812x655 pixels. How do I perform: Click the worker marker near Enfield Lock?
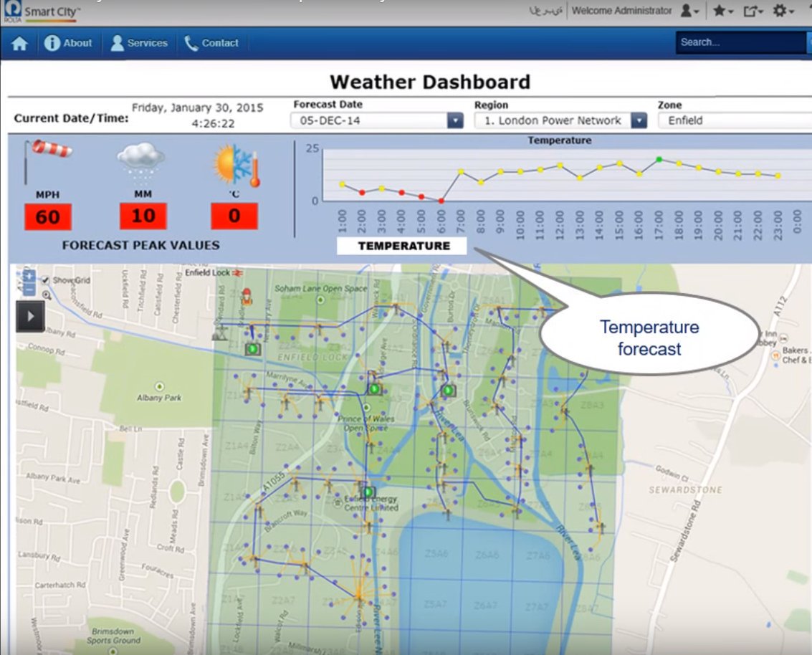247,297
